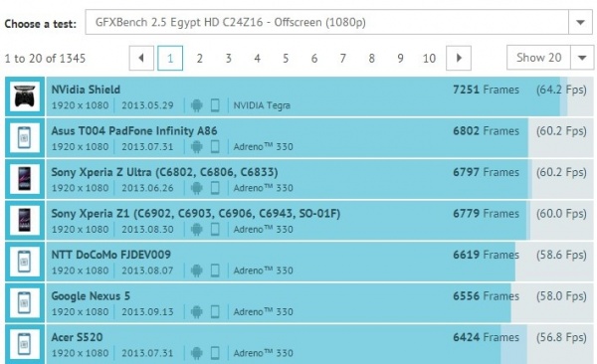The image size is (597, 364).
Task: Open Asus T004 PadFone Infinity A86 result
Action: pos(134,130)
